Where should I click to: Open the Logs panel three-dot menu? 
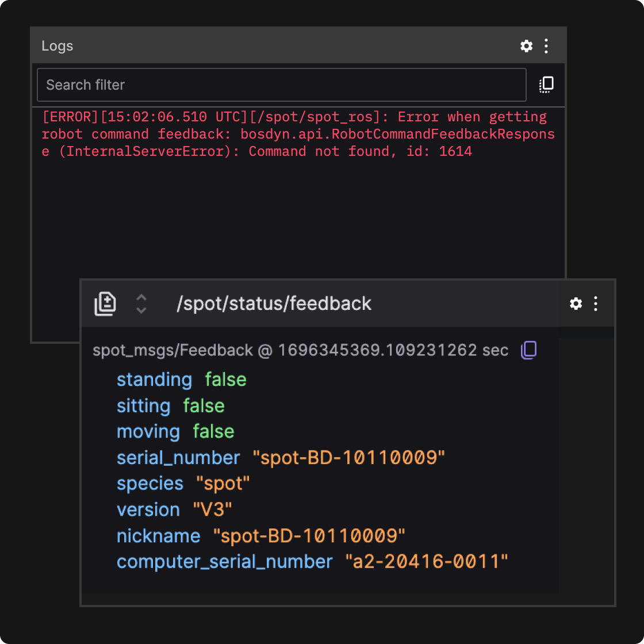pos(546,46)
